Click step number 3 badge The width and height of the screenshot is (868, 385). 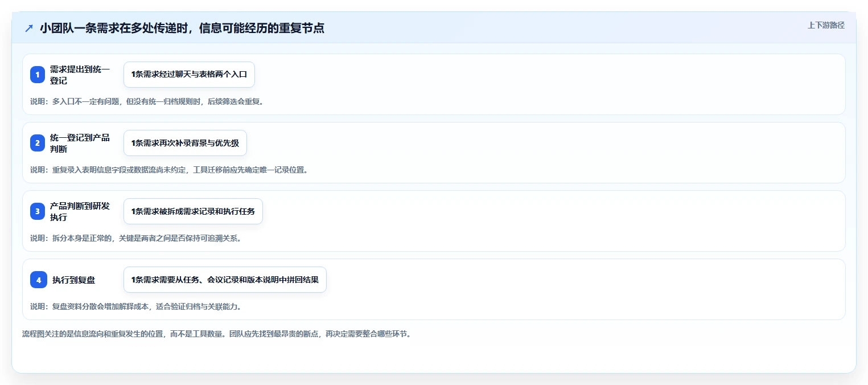pyautogui.click(x=38, y=211)
